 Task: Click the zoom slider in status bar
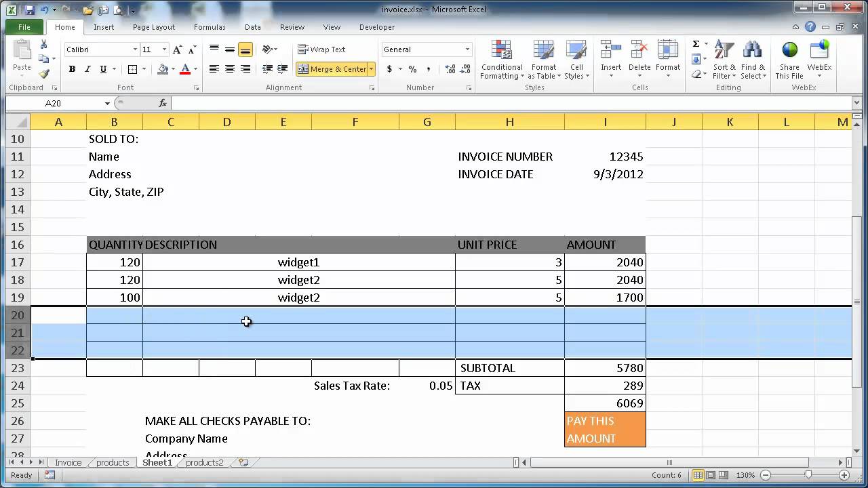808,475
